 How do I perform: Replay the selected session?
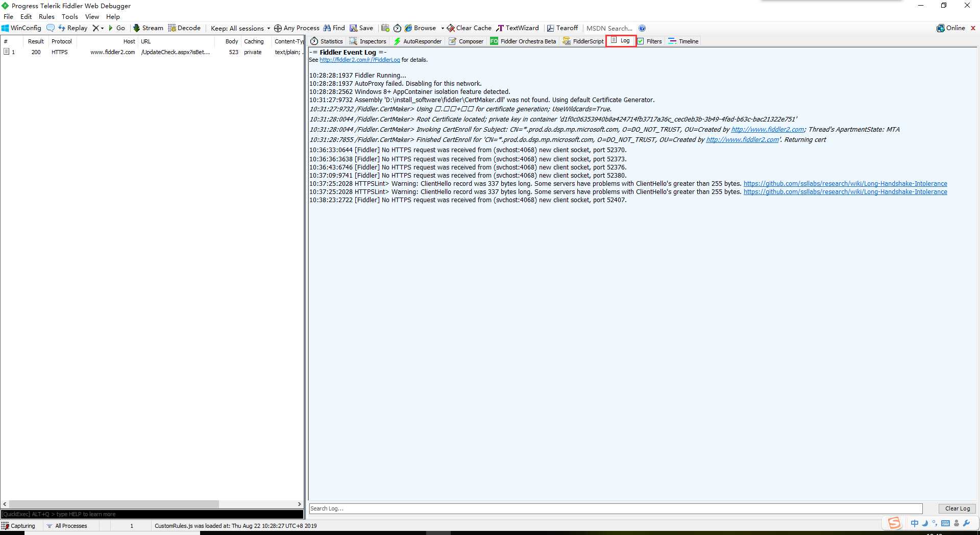point(72,28)
